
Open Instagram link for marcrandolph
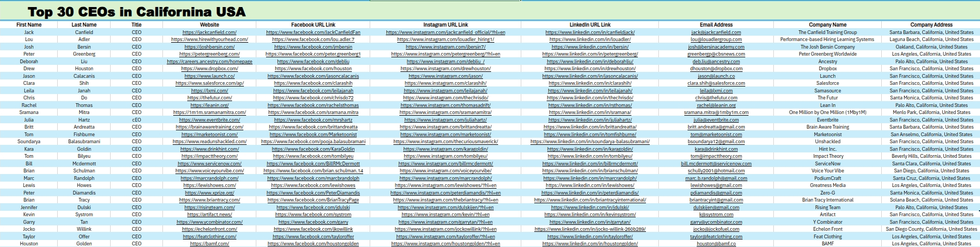click(x=445, y=178)
